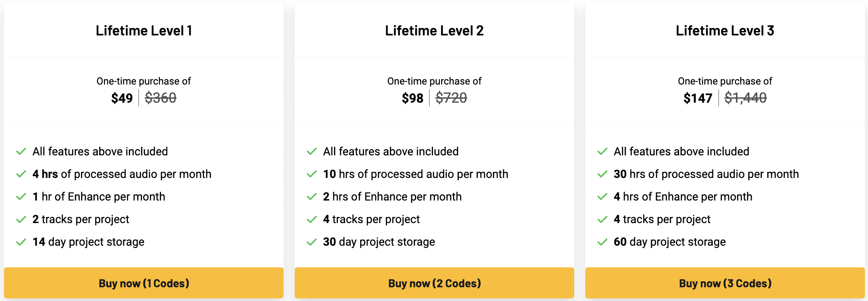Click the 2 tracks per project text
The image size is (868, 301).
click(x=81, y=220)
